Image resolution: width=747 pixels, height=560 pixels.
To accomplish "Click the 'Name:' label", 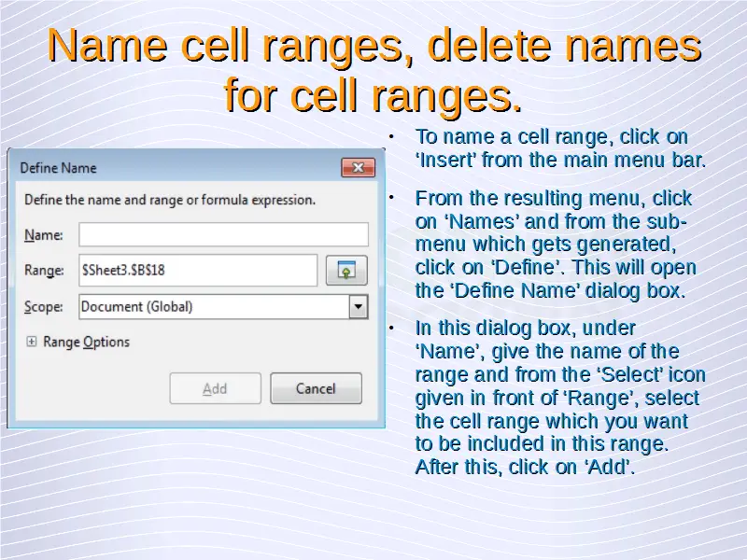I will click(x=43, y=234).
